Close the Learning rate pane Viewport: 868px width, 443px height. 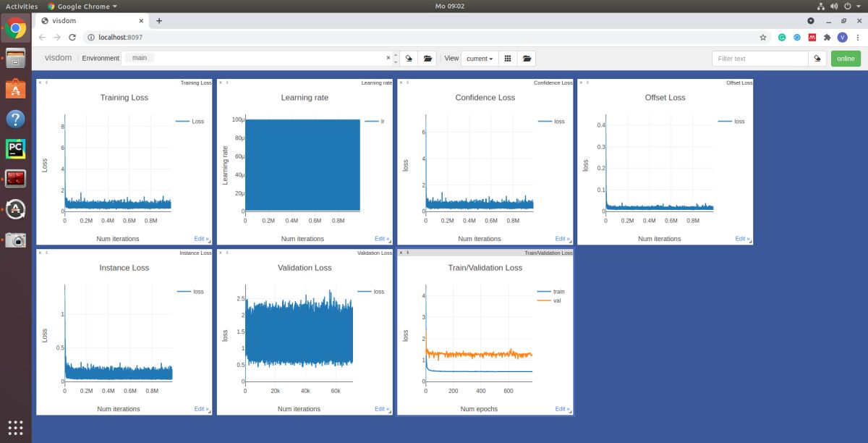pyautogui.click(x=220, y=82)
